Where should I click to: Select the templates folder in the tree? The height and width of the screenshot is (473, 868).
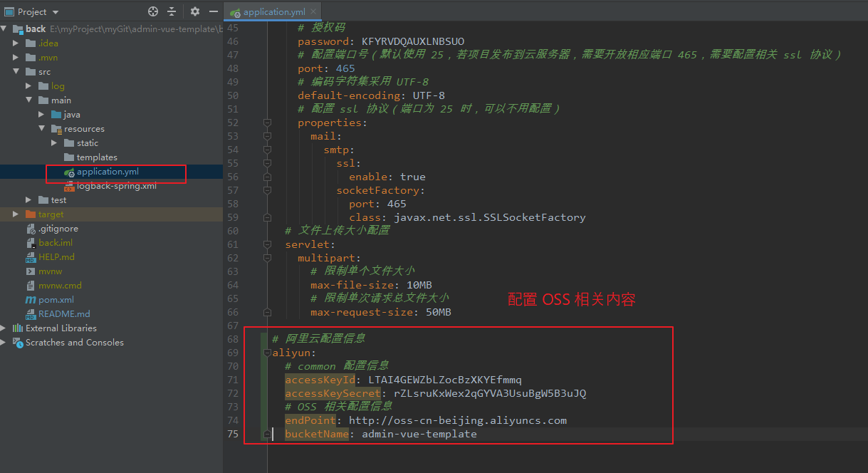coord(97,157)
